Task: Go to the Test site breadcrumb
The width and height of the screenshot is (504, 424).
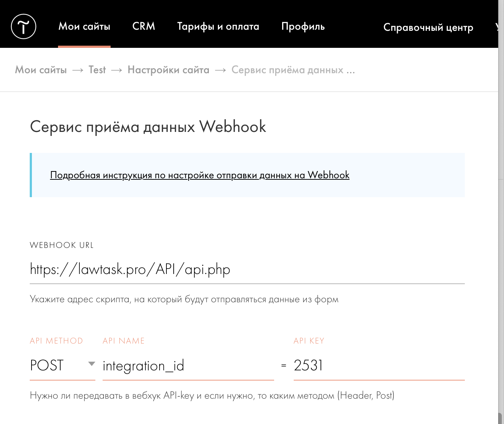Action: [x=97, y=70]
